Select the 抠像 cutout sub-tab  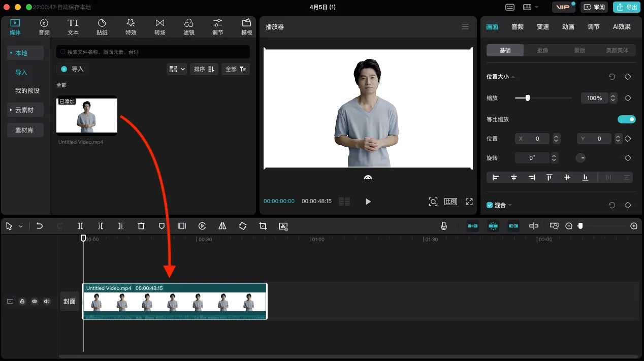pos(542,50)
